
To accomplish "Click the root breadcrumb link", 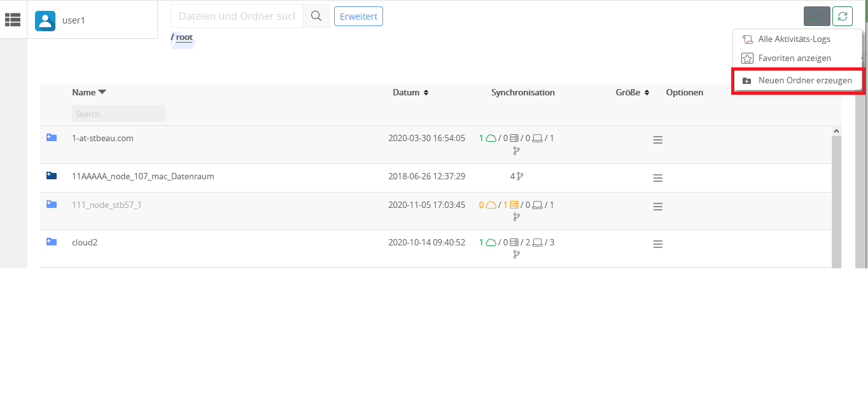I will pyautogui.click(x=184, y=38).
